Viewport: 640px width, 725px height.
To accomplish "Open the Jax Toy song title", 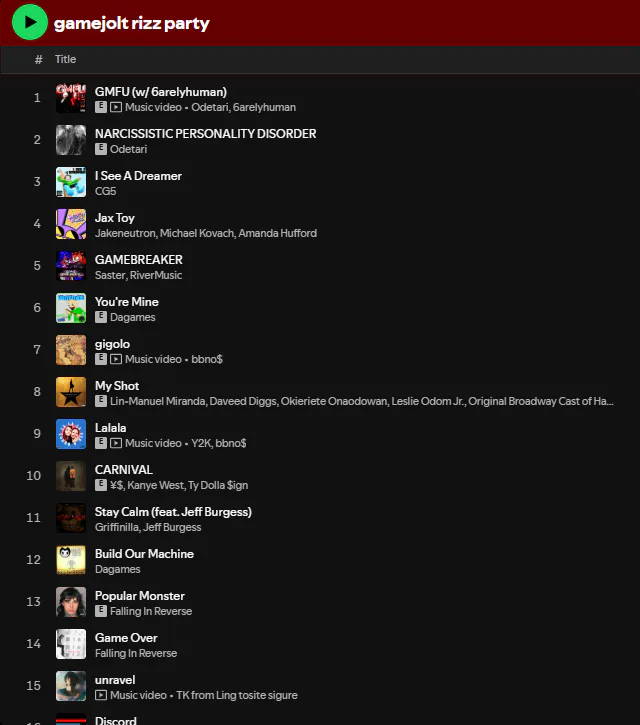I will click(115, 218).
